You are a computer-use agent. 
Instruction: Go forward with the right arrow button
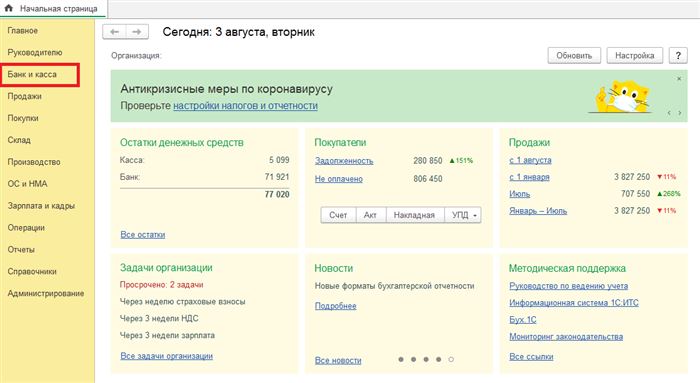point(137,32)
